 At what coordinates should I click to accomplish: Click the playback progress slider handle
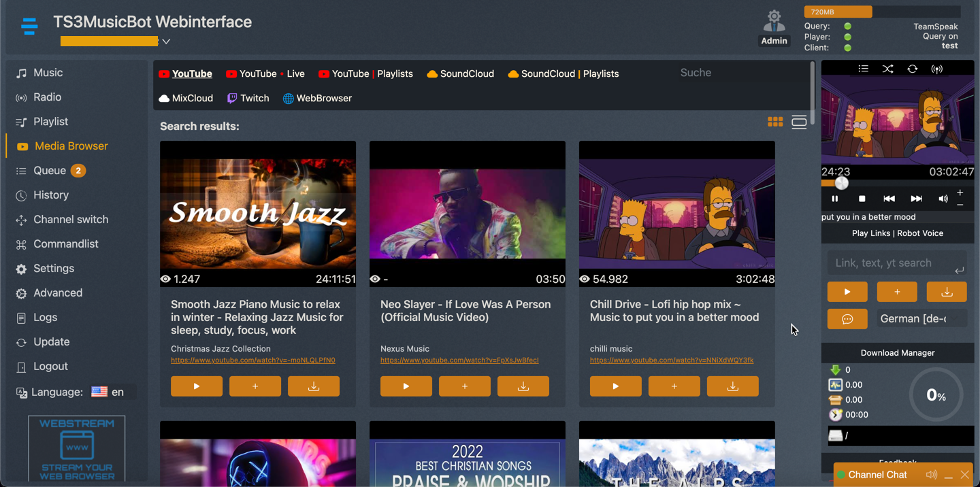pos(842,183)
